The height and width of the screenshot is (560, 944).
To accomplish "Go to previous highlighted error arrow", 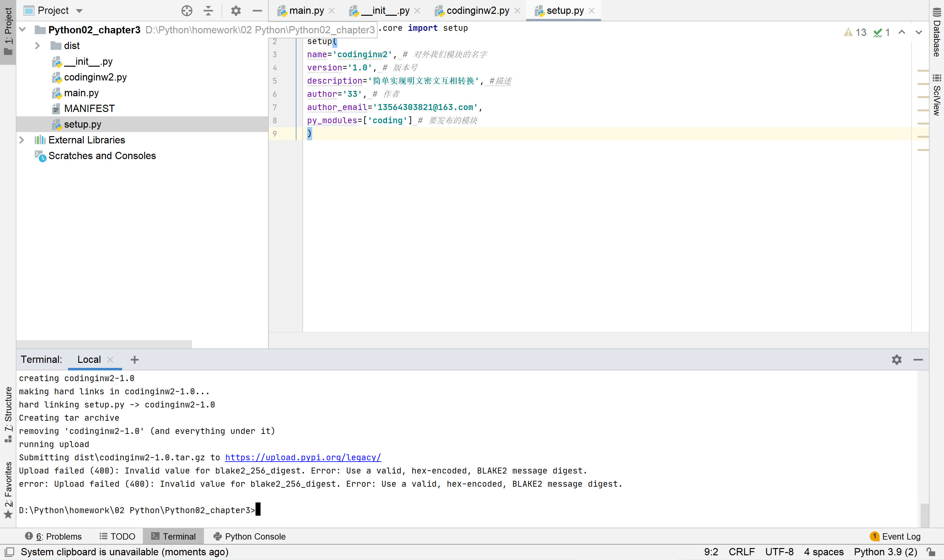I will click(902, 32).
